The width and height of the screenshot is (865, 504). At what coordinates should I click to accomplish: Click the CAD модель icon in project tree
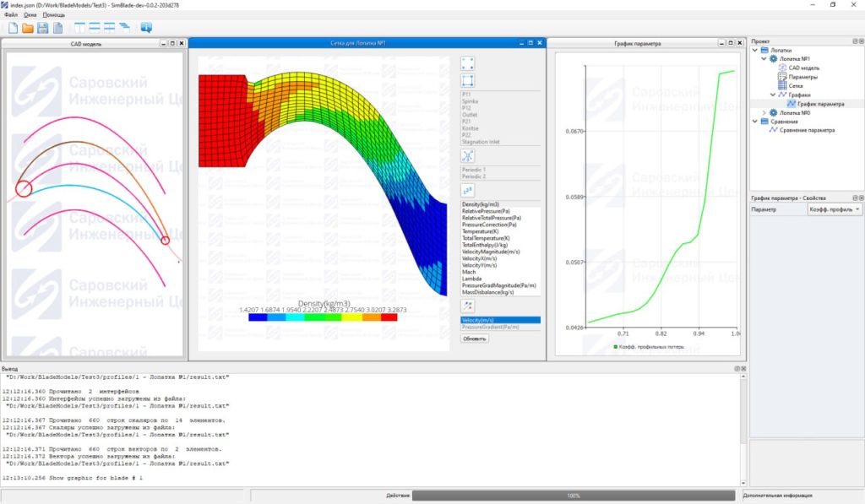(781, 68)
